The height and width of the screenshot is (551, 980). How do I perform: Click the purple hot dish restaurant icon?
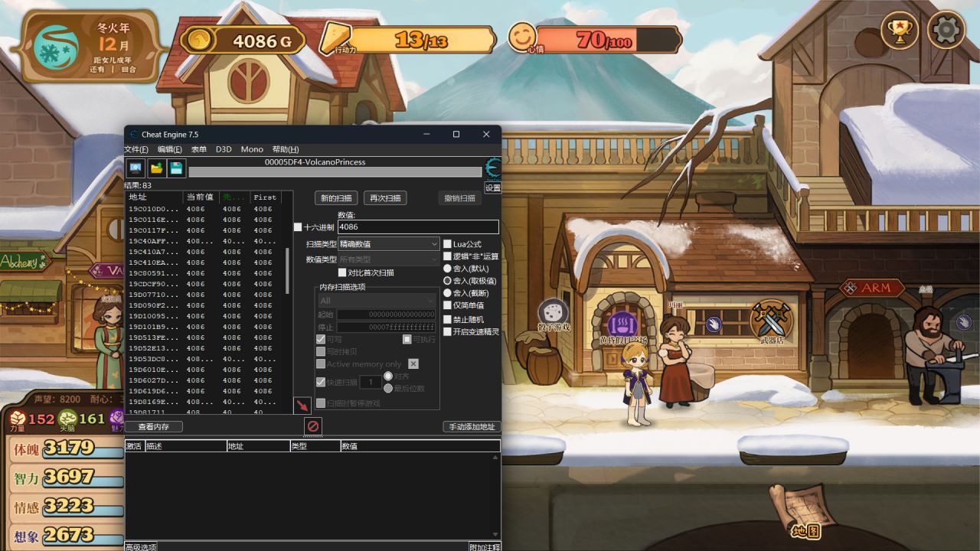click(622, 325)
